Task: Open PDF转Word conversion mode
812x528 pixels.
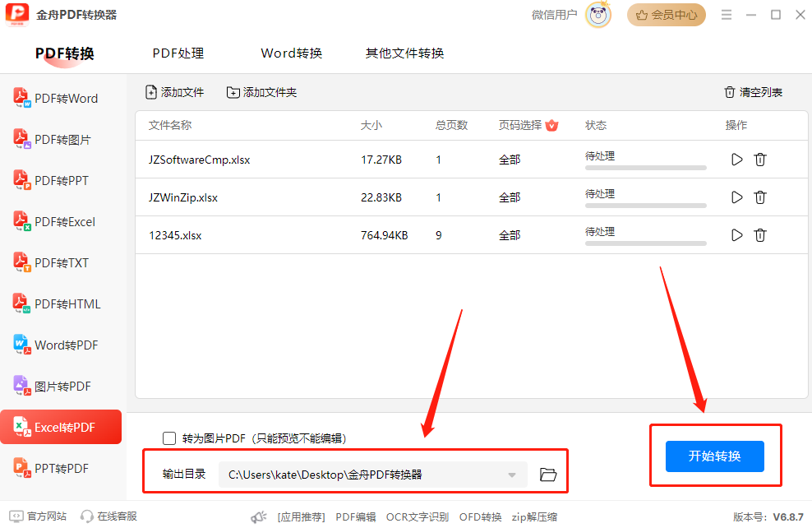Action: (x=61, y=99)
